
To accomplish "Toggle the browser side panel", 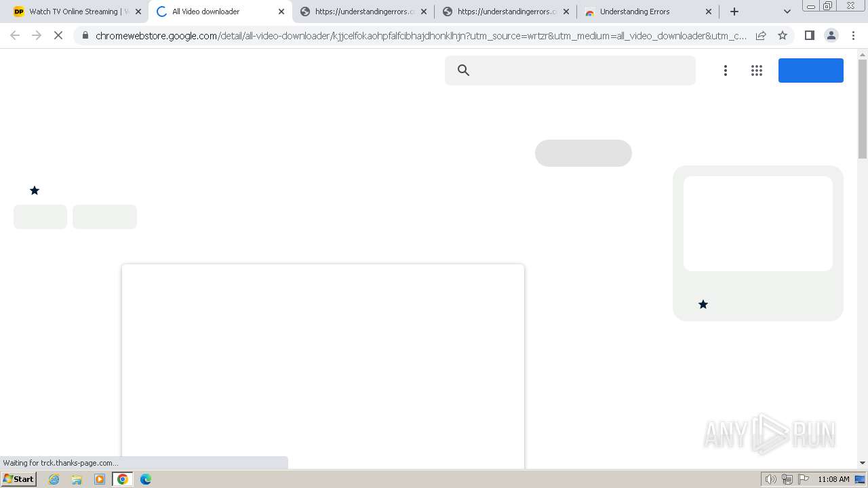I will point(809,35).
